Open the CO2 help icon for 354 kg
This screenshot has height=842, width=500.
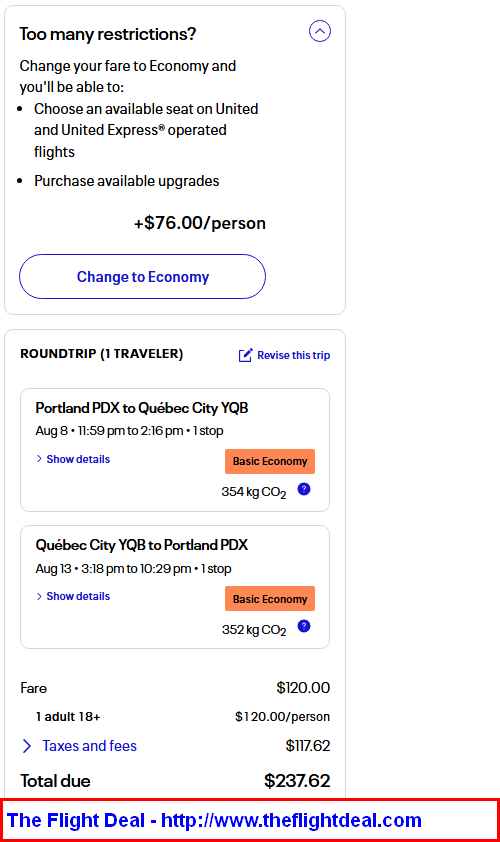click(303, 489)
